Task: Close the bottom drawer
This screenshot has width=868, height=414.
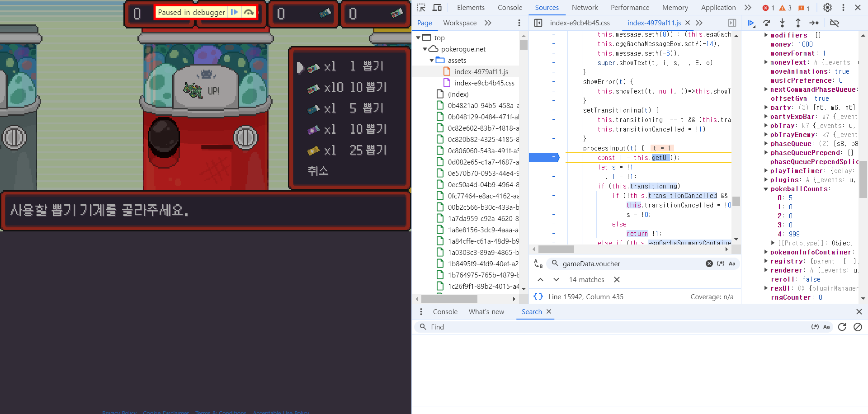Action: [859, 312]
